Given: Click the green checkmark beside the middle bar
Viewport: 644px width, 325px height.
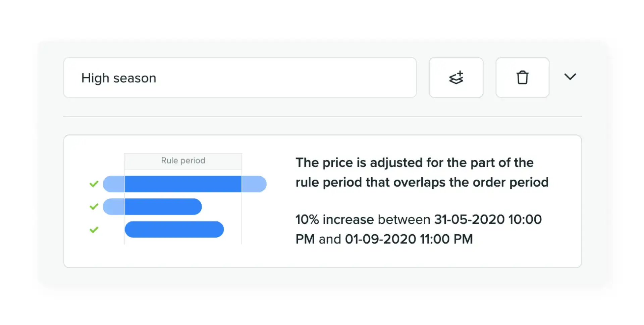Looking at the screenshot, I should pyautogui.click(x=94, y=206).
